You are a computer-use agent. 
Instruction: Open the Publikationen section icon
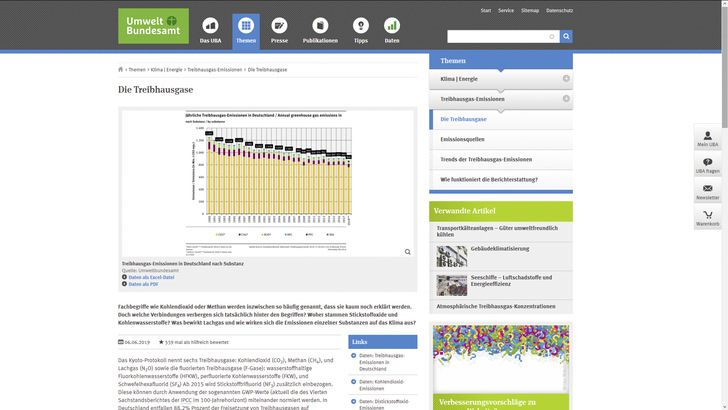pyautogui.click(x=320, y=26)
